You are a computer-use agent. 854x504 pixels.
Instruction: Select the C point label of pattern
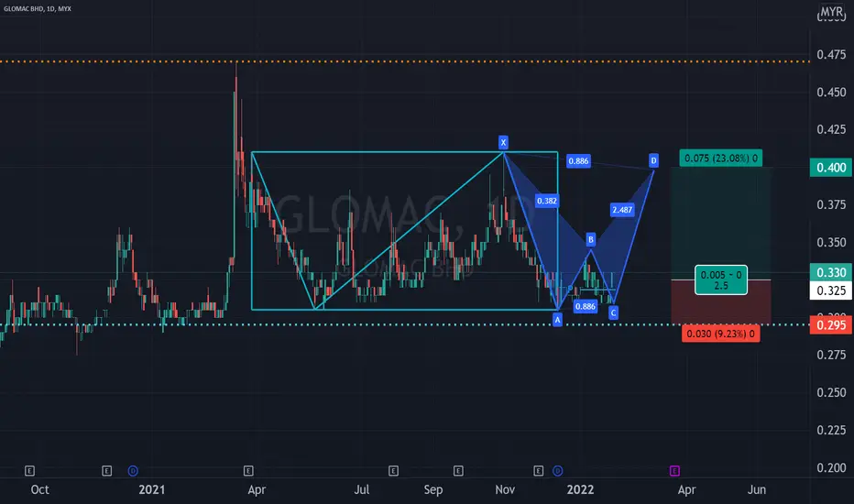tap(613, 312)
